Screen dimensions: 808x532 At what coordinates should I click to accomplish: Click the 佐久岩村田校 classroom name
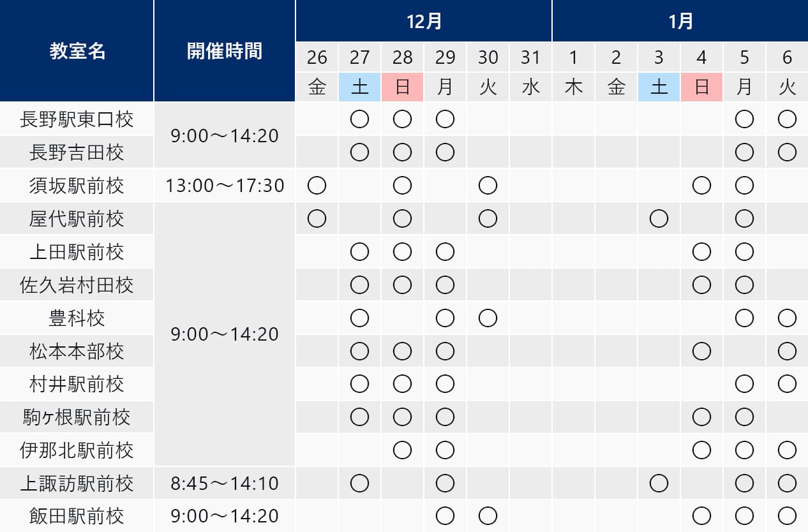point(77,285)
